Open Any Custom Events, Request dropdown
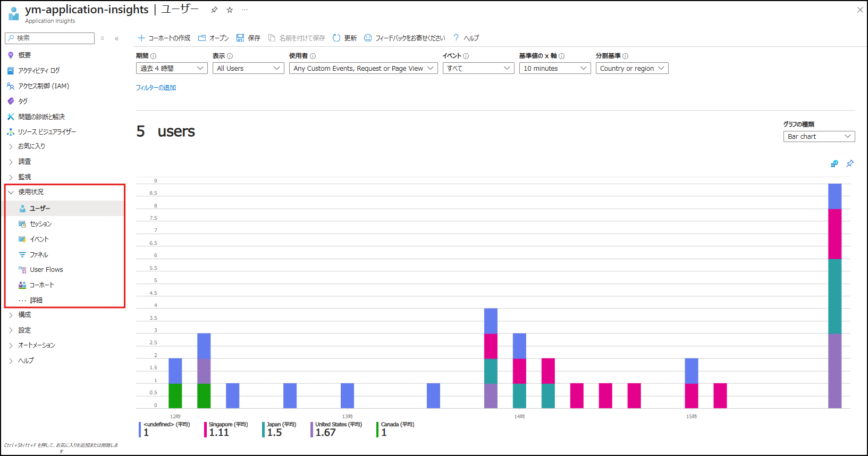 point(364,69)
